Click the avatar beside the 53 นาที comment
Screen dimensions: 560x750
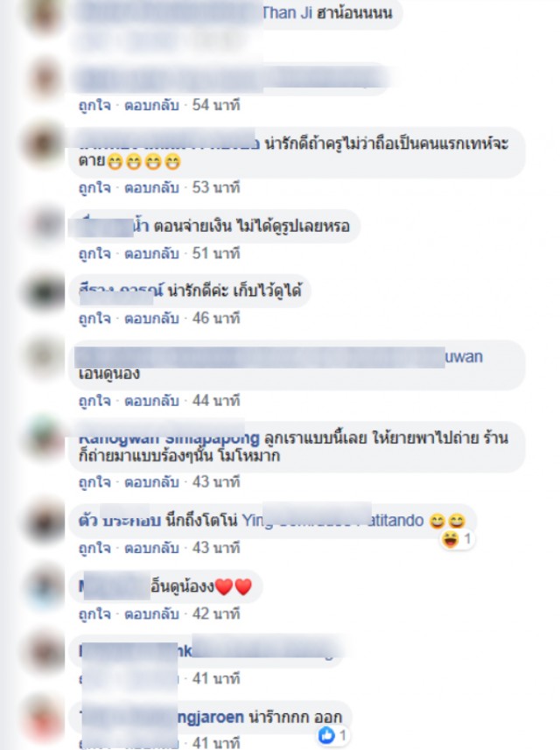[x=45, y=144]
